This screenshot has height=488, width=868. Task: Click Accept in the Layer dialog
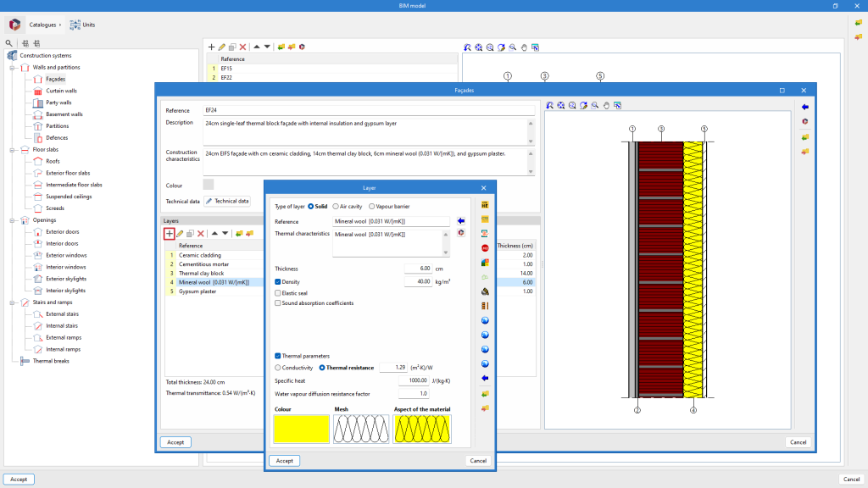(284, 461)
